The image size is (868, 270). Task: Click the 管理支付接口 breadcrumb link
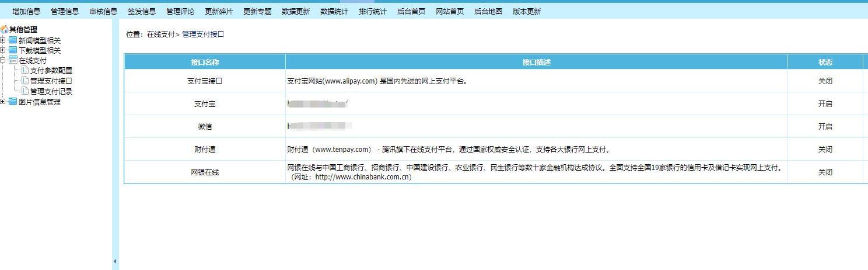click(203, 34)
